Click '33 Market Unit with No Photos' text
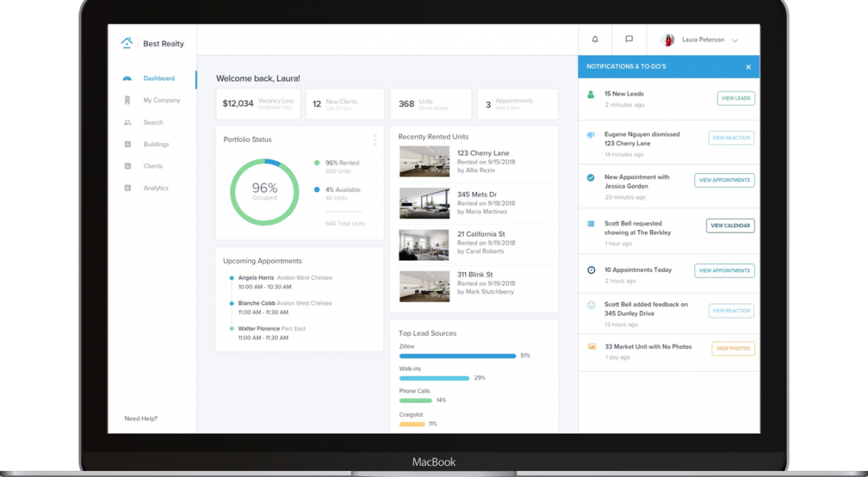The height and width of the screenshot is (477, 868). 648,347
